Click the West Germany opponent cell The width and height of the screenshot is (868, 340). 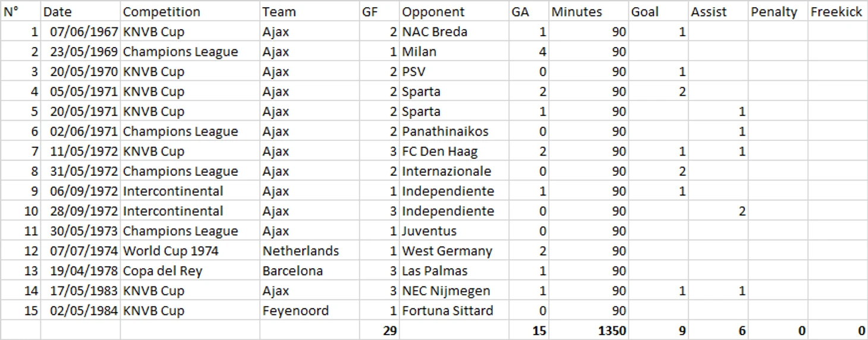pos(454,251)
